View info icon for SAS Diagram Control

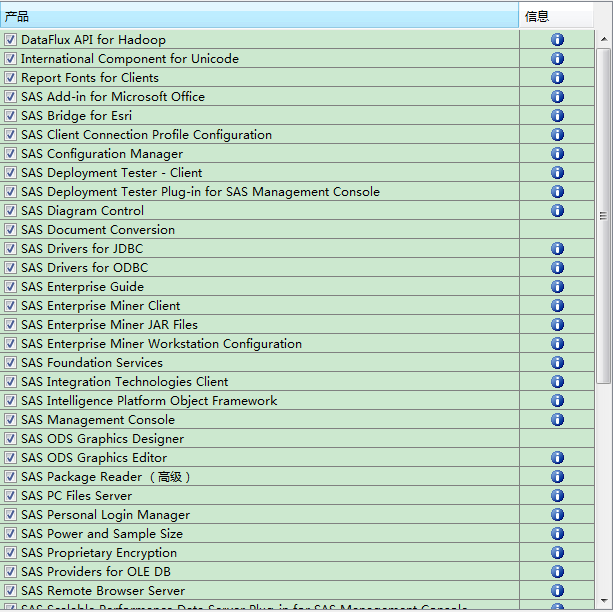(557, 210)
